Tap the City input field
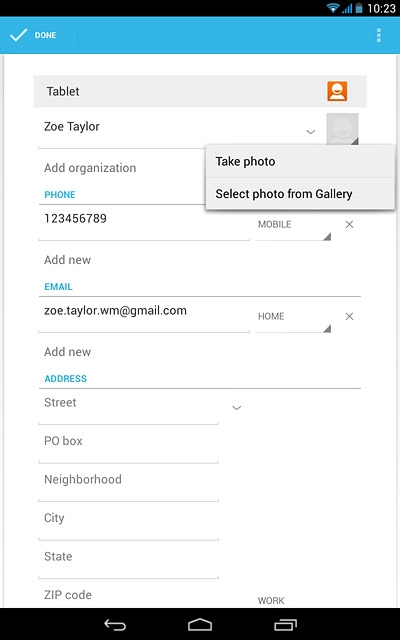Image resolution: width=400 pixels, height=640 pixels. (x=129, y=522)
